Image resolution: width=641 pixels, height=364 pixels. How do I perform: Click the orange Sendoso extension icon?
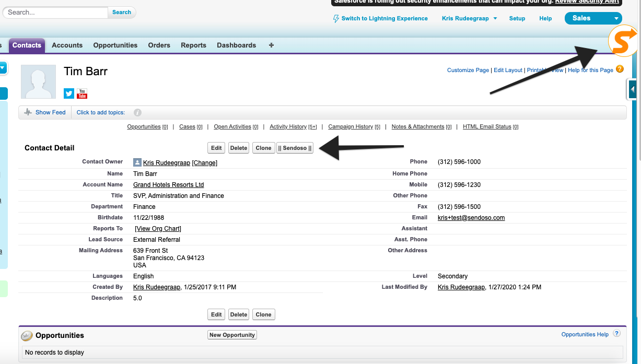coord(624,41)
